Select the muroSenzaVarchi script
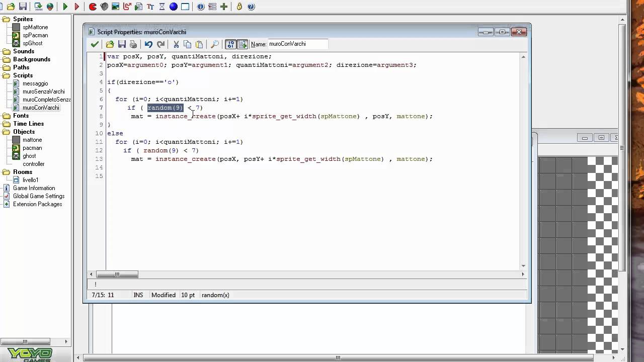This screenshot has width=644, height=362. tap(43, 92)
